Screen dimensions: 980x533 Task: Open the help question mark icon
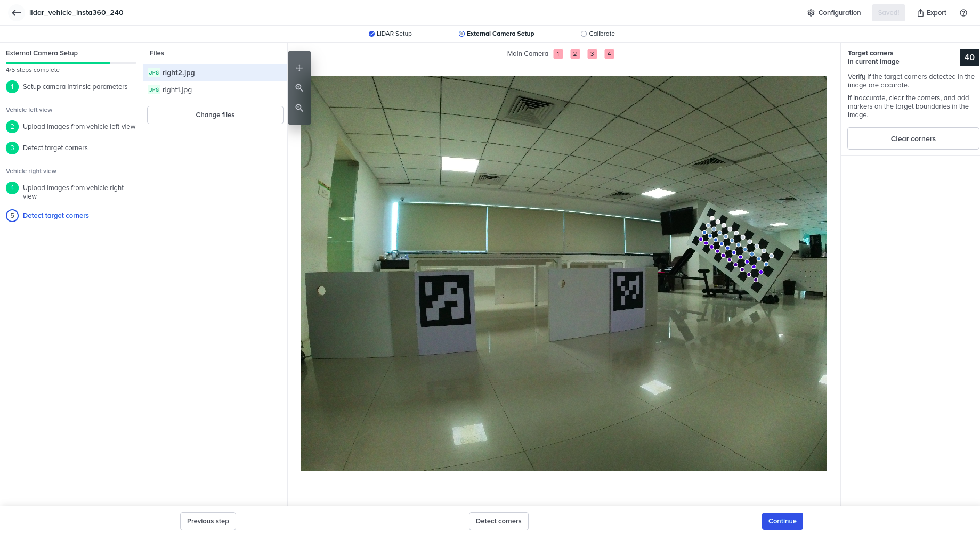(963, 13)
